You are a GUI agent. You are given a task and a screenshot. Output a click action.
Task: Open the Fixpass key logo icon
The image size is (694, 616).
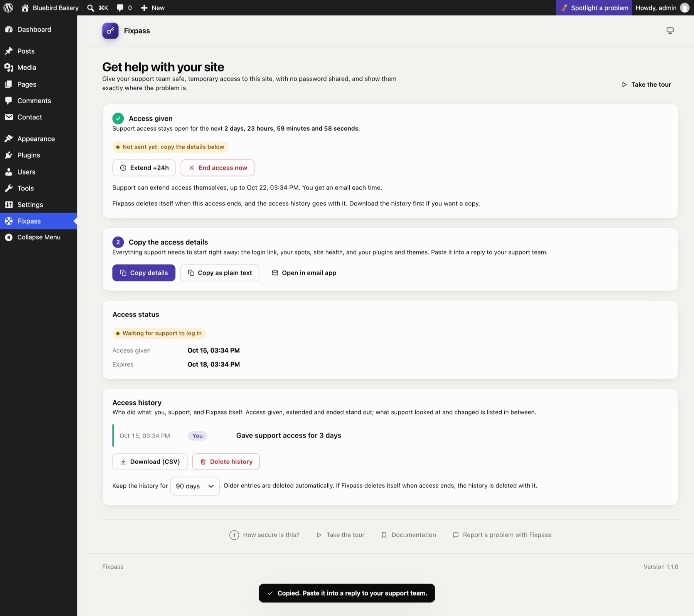[x=110, y=31]
